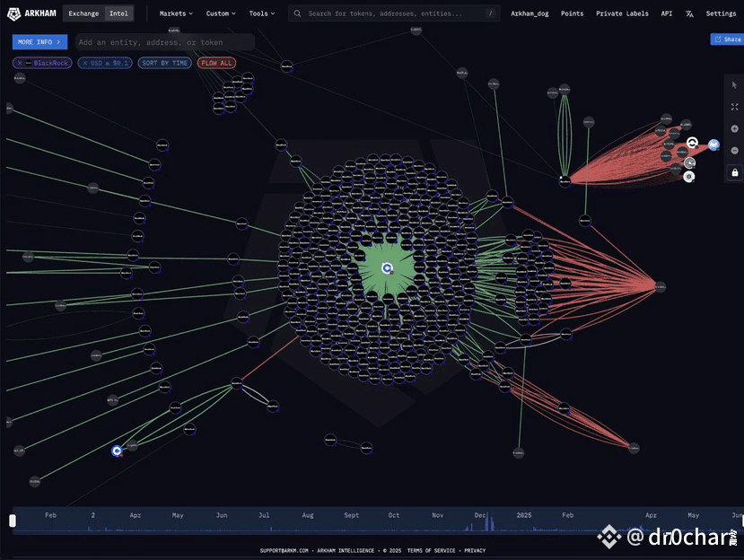Toggle the graph lock icon
The height and width of the screenshot is (560, 744).
(x=735, y=172)
